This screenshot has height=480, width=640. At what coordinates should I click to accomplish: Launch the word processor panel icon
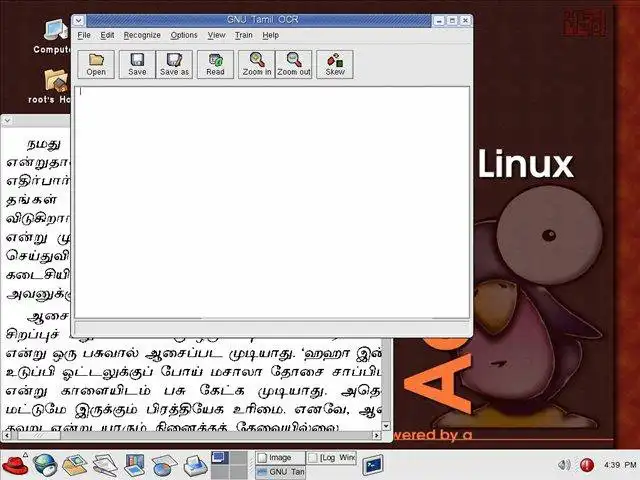[x=105, y=465]
